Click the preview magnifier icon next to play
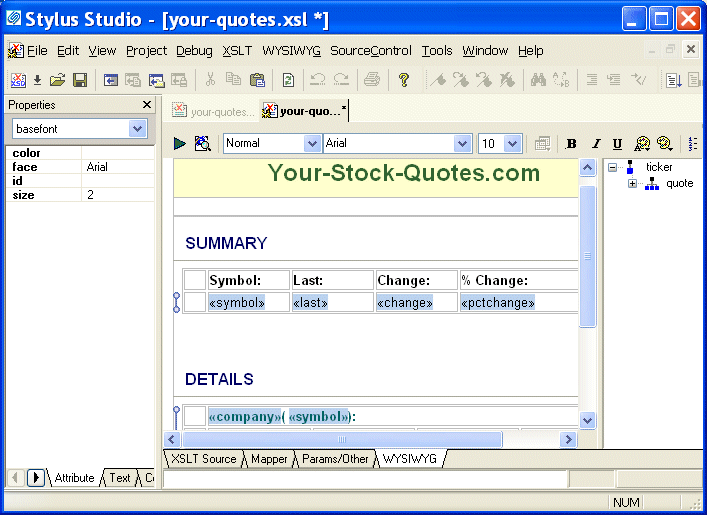Image resolution: width=707 pixels, height=515 pixels. (x=202, y=144)
